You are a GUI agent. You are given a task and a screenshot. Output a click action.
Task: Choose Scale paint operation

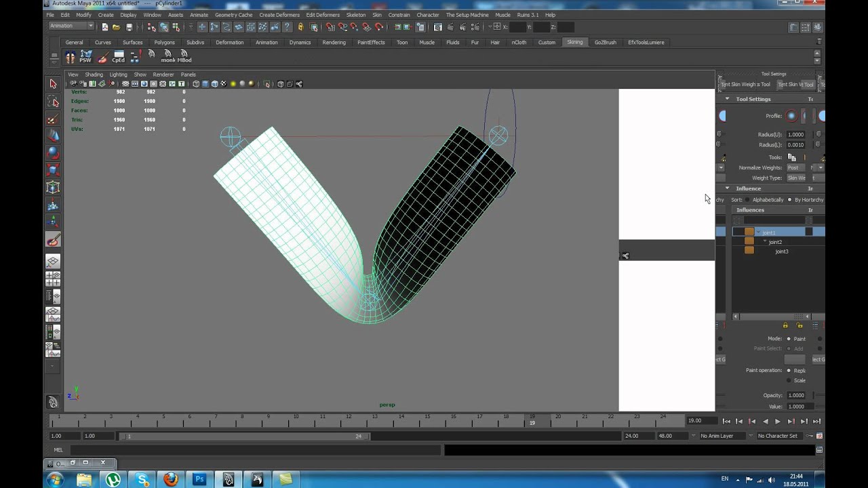[x=789, y=380]
